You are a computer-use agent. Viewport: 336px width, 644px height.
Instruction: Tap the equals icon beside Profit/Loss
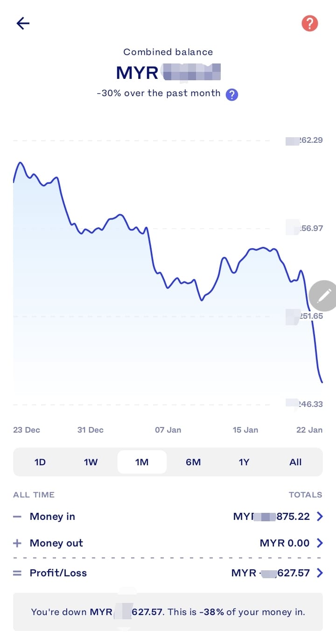tap(17, 573)
